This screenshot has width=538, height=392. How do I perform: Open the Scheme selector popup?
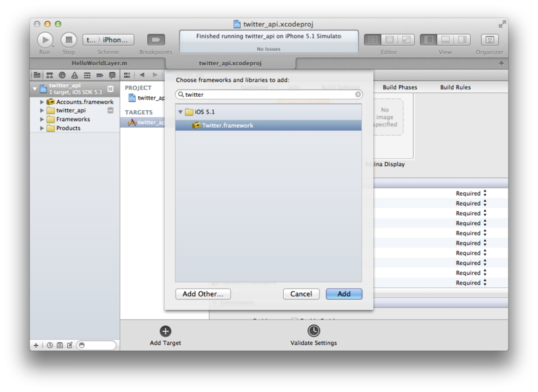[x=108, y=40]
